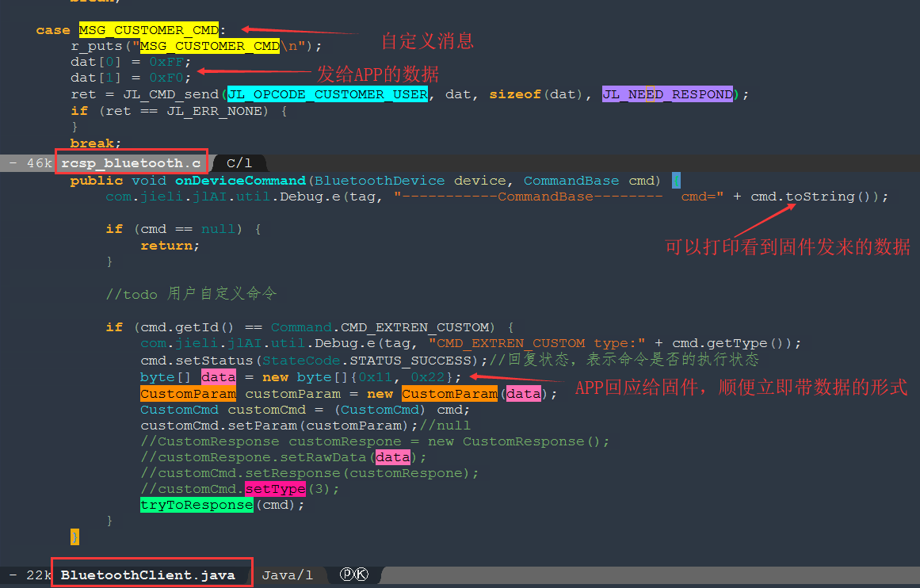Click the 0xFF value
The height and width of the screenshot is (588, 920).
(x=166, y=62)
